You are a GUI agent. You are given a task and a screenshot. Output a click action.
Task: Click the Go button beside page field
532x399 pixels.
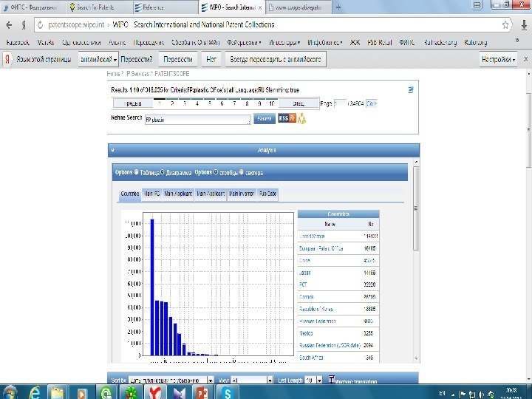click(372, 103)
